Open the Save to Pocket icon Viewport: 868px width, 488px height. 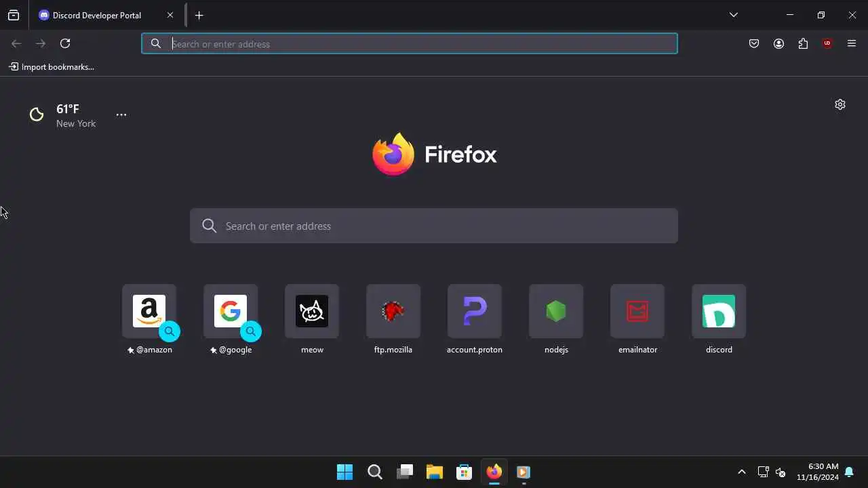click(x=754, y=43)
